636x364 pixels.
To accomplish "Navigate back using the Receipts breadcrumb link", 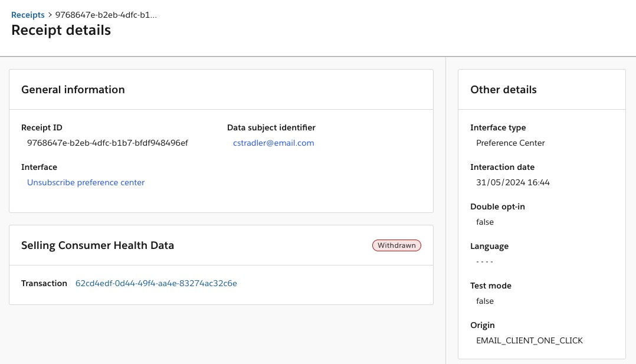I will tap(28, 15).
